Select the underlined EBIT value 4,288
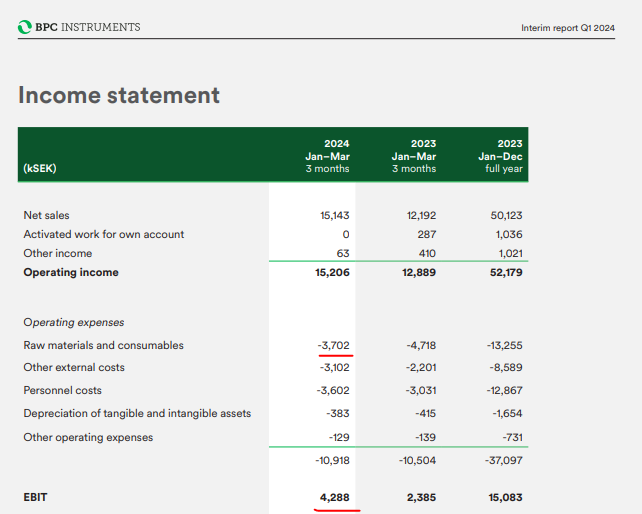This screenshot has height=514, width=642. (335, 498)
